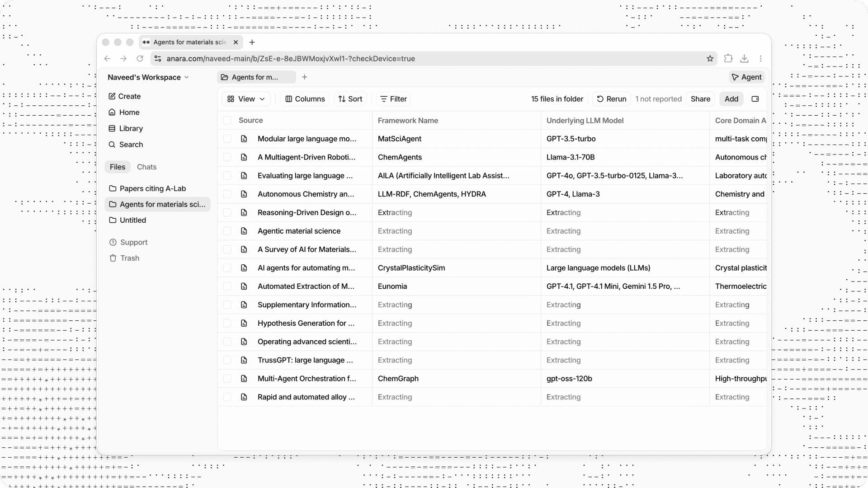Click document icon for ChemAgents row

click(x=244, y=157)
